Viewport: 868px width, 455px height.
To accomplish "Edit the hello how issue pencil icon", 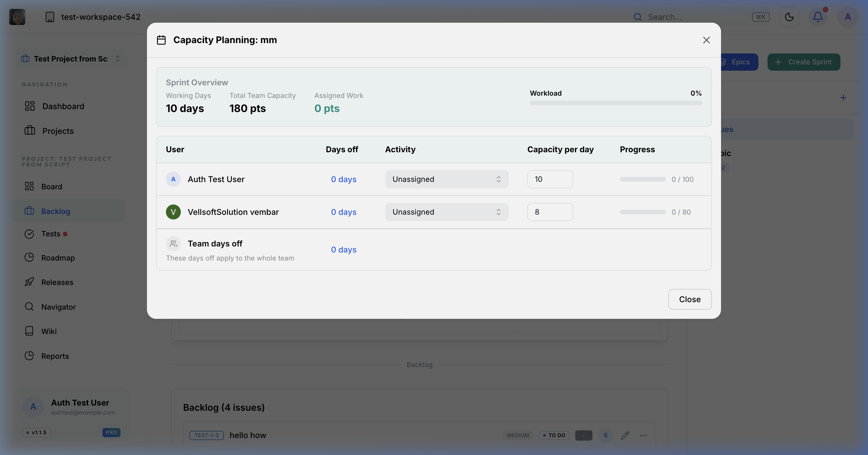I will point(625,435).
